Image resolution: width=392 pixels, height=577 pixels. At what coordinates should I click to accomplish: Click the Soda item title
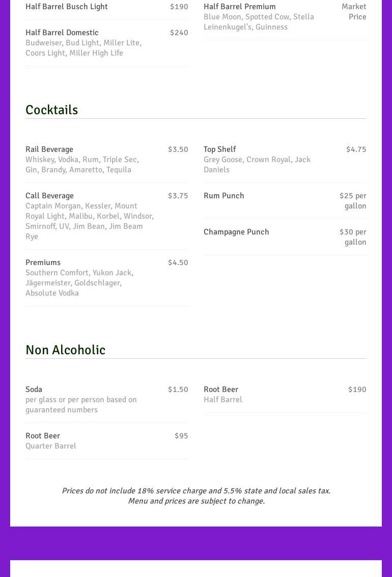point(34,389)
